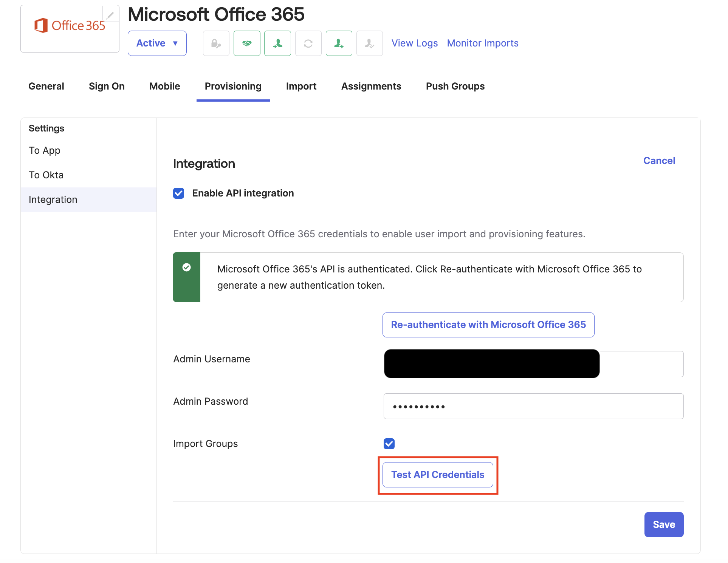Open the View Logs link
This screenshot has width=728, height=563.
(x=414, y=43)
